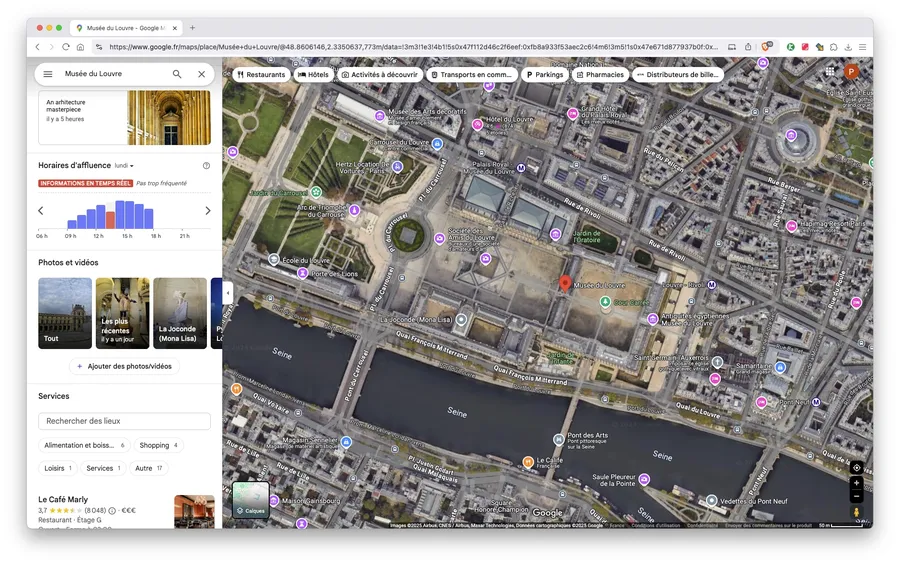Open the browser downloads icon
Screen dimensions: 900x564
point(848,47)
